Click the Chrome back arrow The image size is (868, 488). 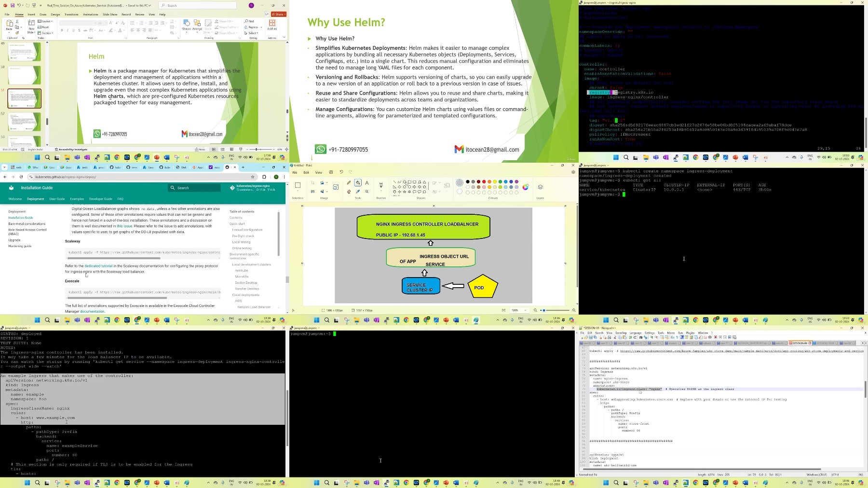[x=5, y=177]
